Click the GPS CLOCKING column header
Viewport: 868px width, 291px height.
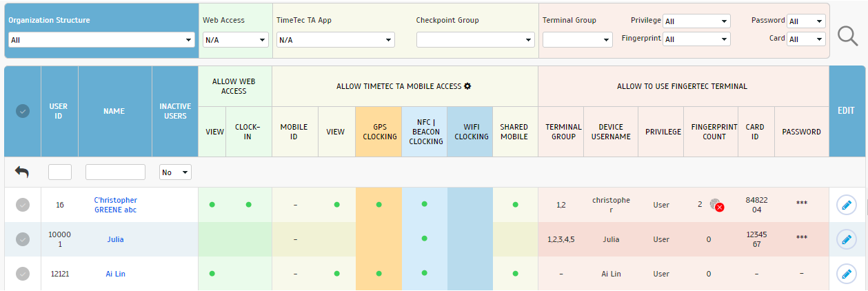(x=379, y=132)
